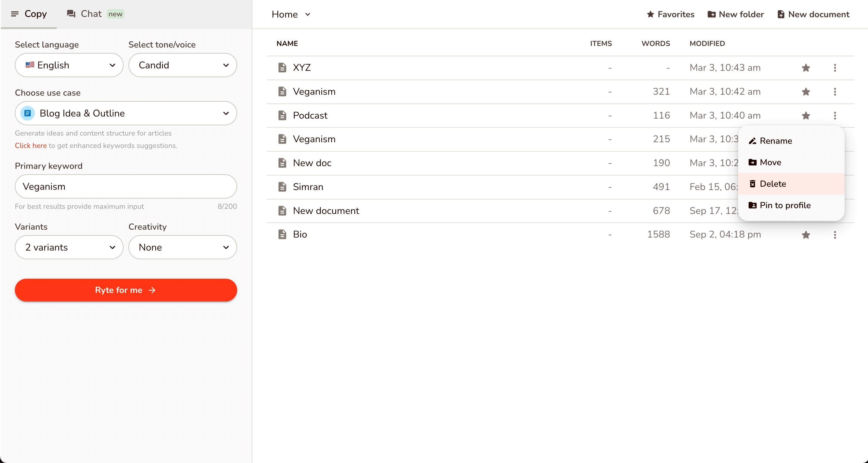Click the green new badge beside Chat
This screenshot has height=463, width=868.
tap(115, 14)
